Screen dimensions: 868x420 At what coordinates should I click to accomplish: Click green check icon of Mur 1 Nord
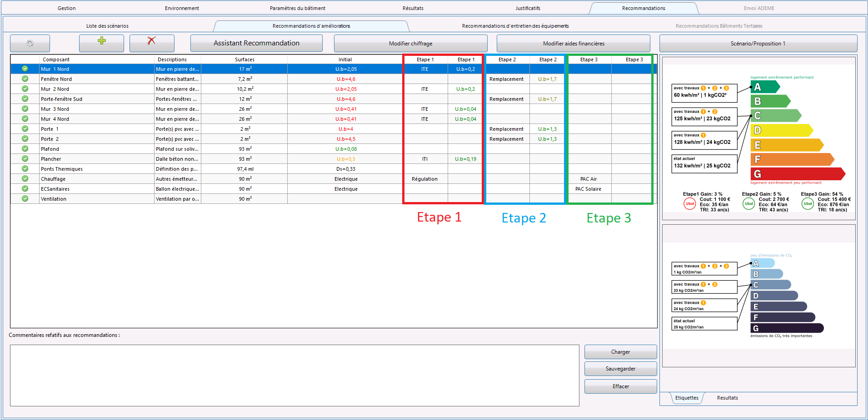click(x=25, y=69)
